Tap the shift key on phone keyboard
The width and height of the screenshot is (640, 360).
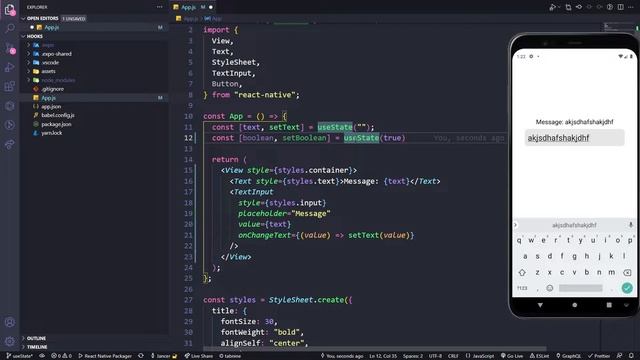tap(522, 272)
